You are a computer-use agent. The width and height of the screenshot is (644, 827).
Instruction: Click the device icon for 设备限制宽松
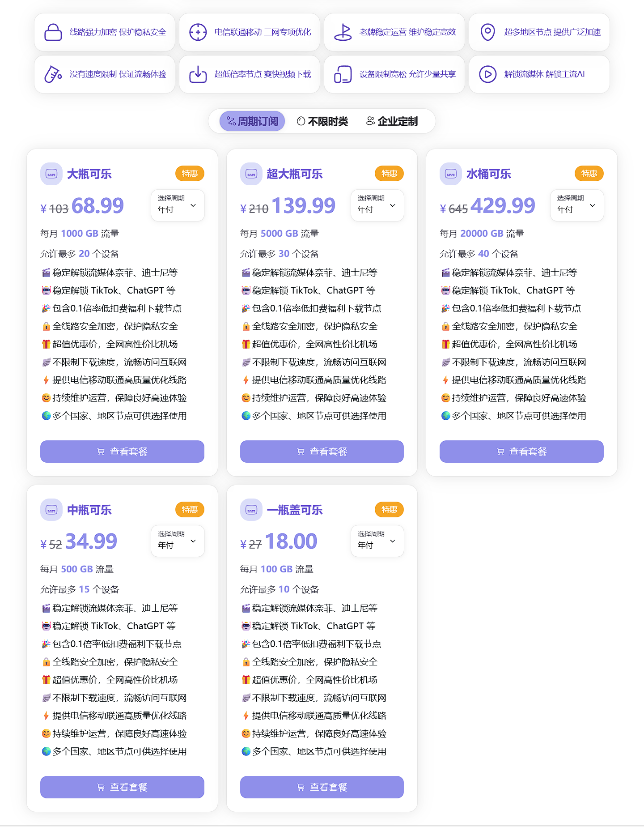point(343,74)
